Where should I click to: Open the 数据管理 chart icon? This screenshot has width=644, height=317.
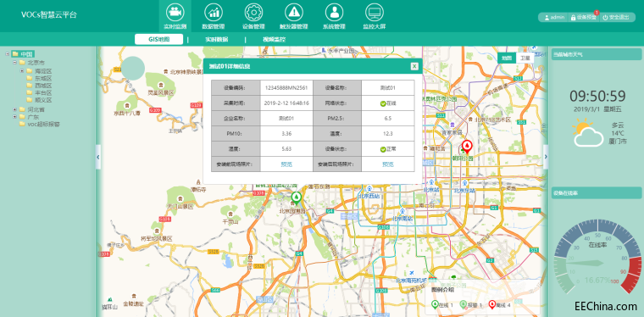point(214,12)
